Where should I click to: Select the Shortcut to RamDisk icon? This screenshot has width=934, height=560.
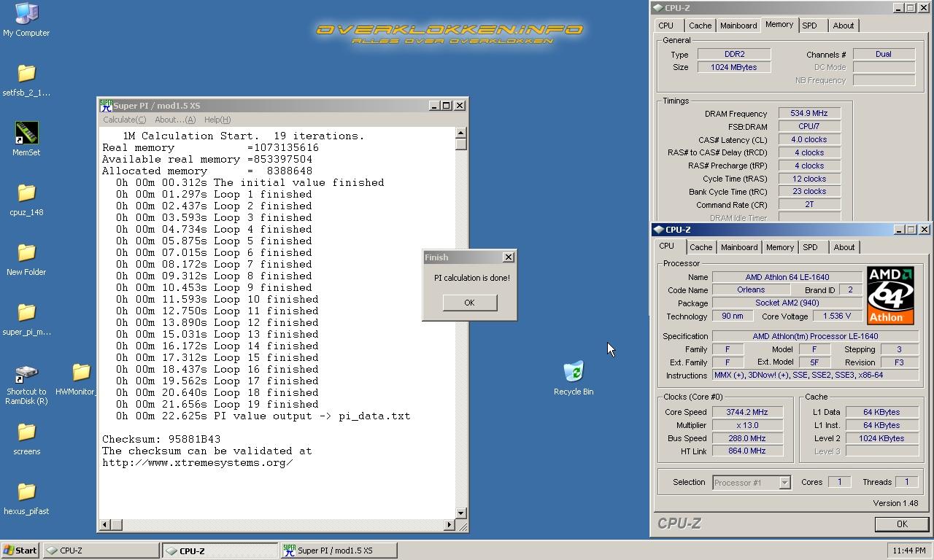pos(26,373)
